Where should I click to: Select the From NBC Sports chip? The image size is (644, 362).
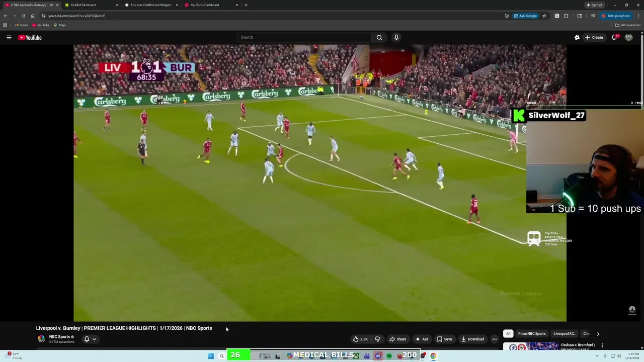click(532, 334)
